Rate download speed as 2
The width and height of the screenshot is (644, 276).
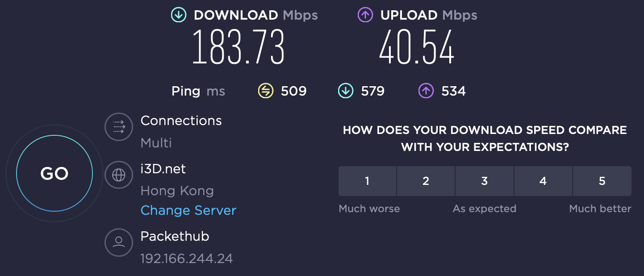tap(426, 181)
